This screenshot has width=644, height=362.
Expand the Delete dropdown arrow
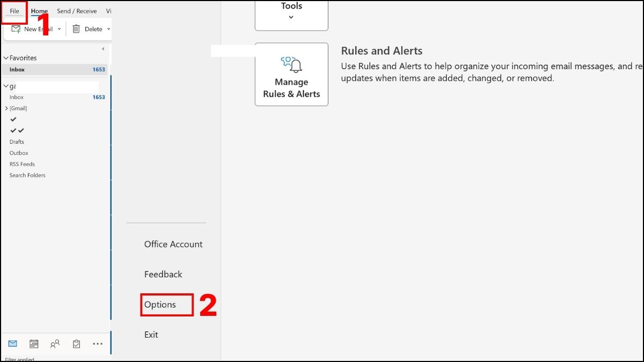[x=108, y=29]
